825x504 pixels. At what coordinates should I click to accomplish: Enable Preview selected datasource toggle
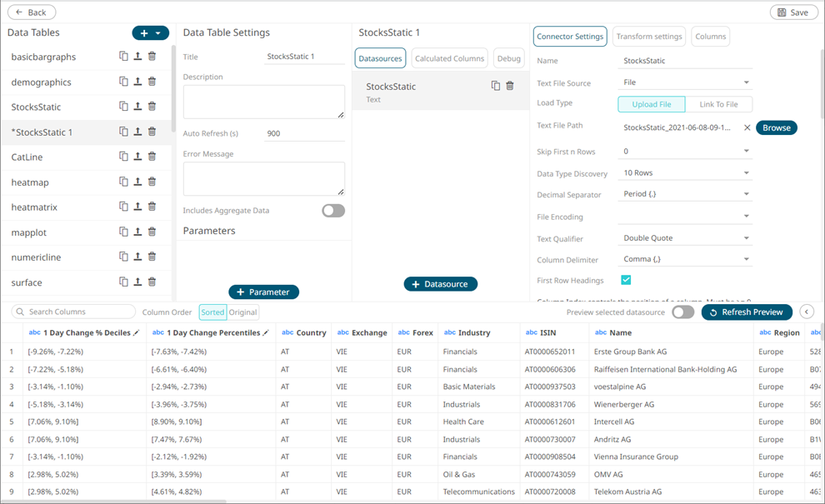(x=682, y=312)
